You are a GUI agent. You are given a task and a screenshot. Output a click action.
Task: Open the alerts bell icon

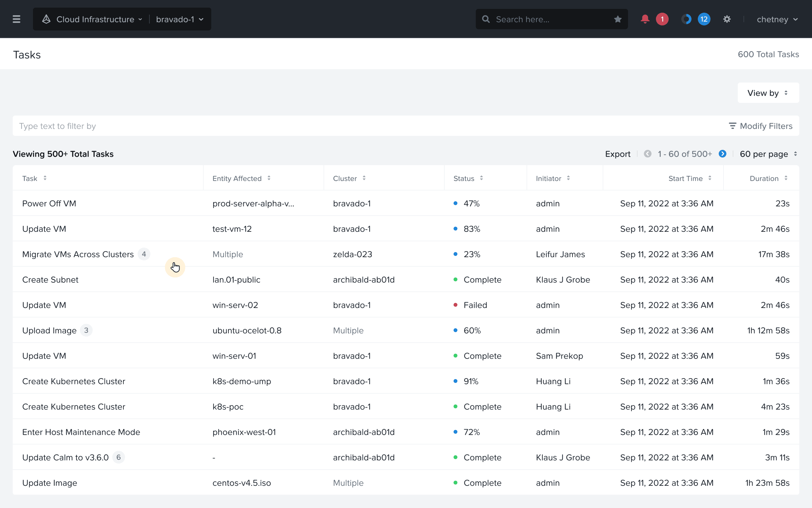click(645, 19)
